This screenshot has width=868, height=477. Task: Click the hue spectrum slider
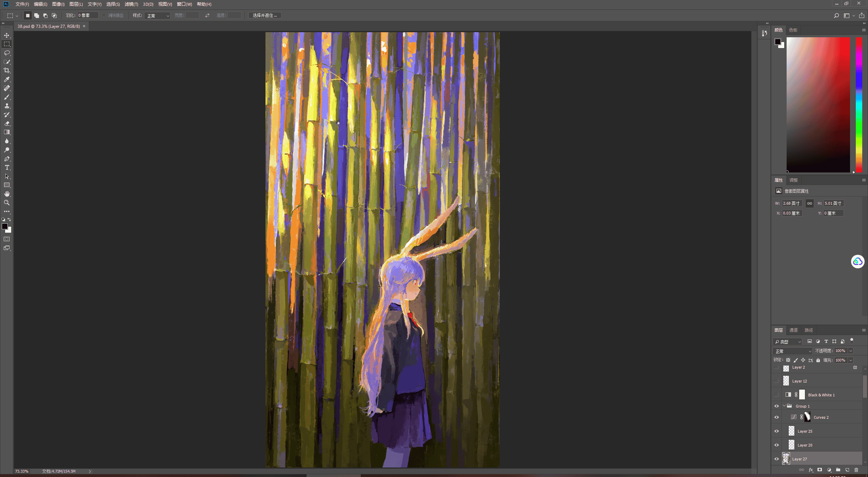pyautogui.click(x=859, y=105)
